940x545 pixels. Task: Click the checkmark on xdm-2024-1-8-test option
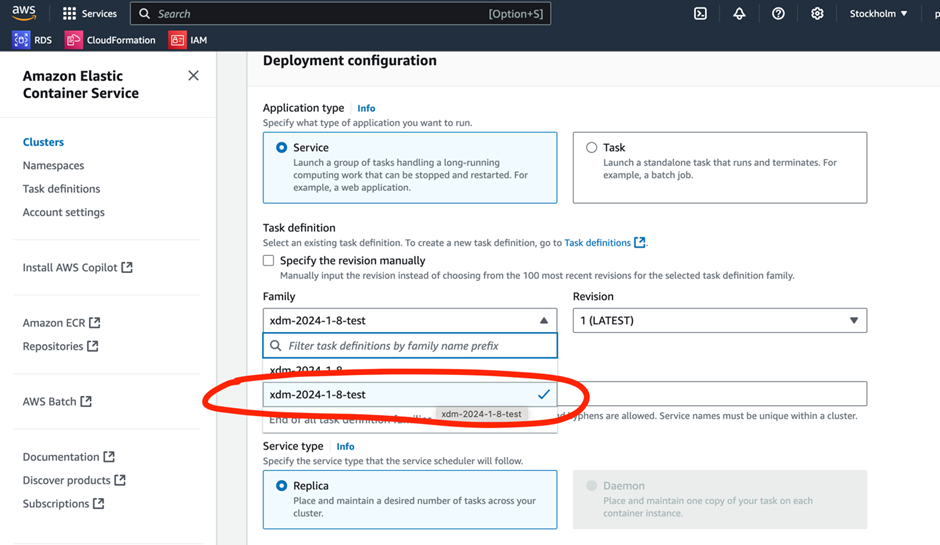(544, 394)
